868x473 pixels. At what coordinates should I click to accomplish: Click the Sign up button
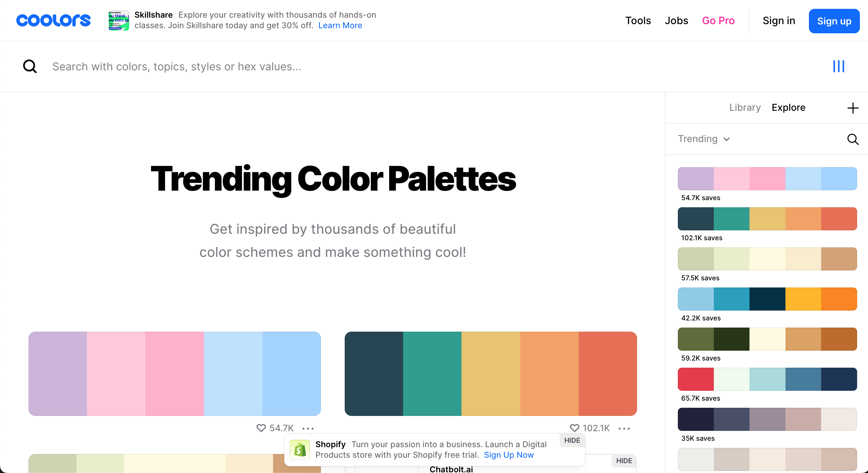pyautogui.click(x=834, y=21)
